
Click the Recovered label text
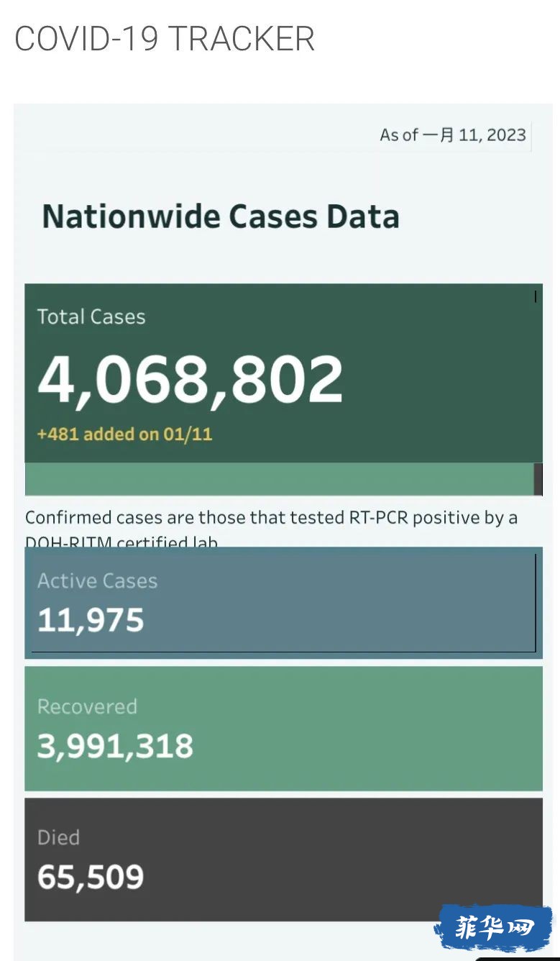87,706
